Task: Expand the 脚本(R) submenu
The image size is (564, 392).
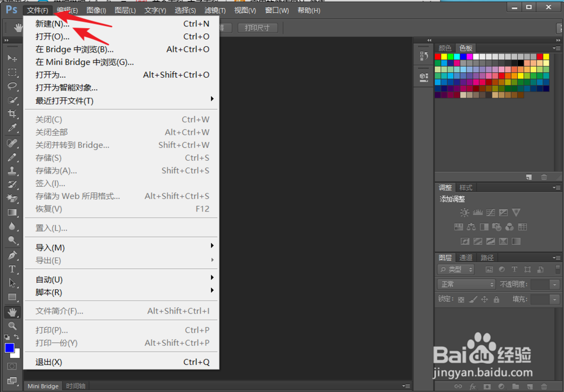Action: coord(122,292)
